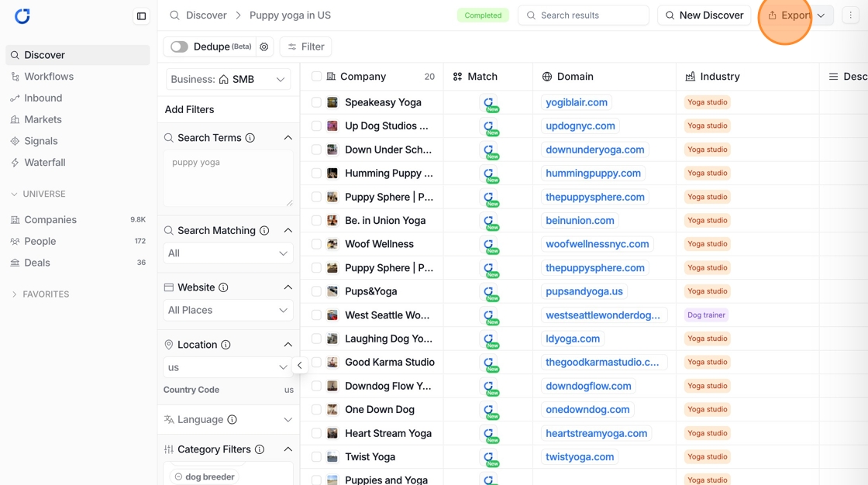Open Waterfall in the sidebar

click(77, 163)
